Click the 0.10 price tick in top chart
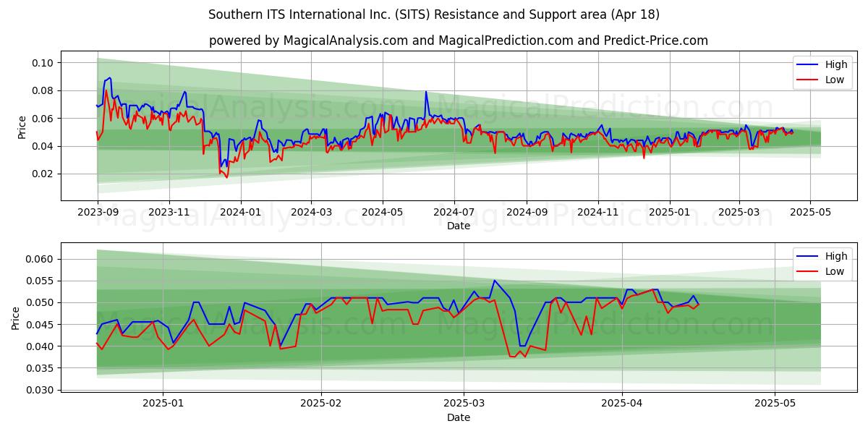The image size is (868, 434). tap(43, 63)
